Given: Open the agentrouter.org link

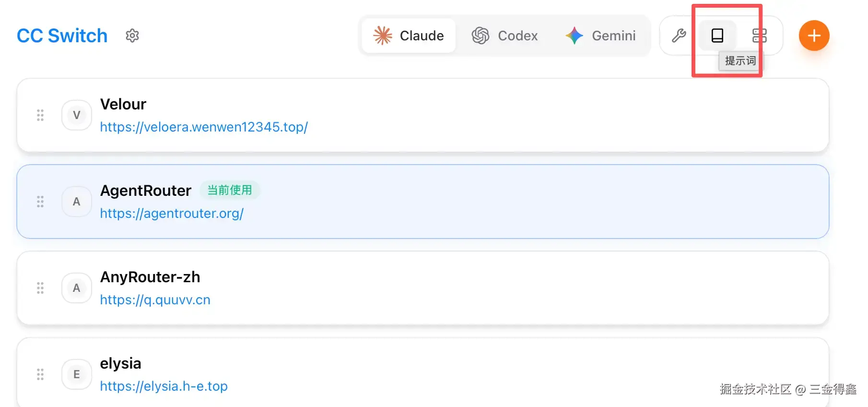Looking at the screenshot, I should coord(172,214).
